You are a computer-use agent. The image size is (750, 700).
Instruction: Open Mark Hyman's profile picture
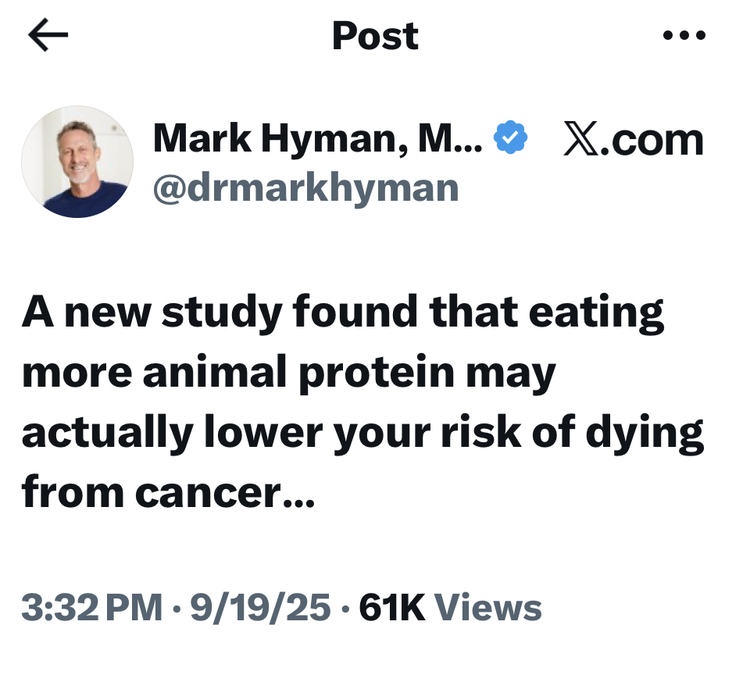coord(77,162)
